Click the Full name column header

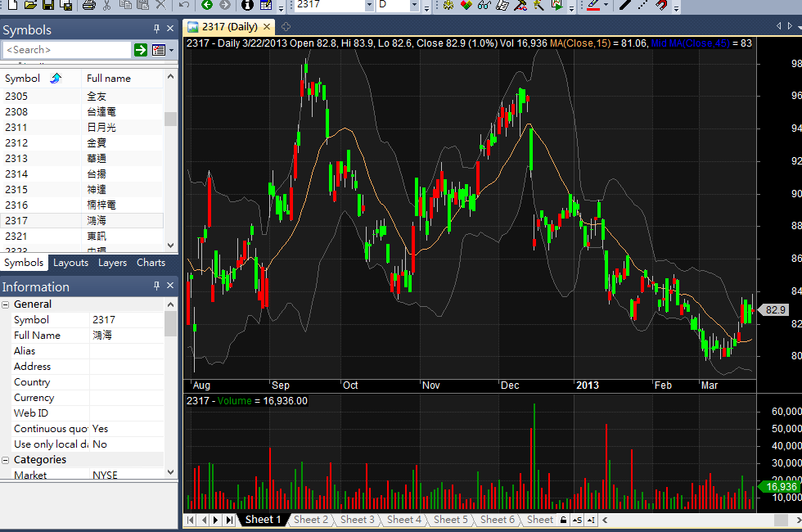tap(122, 79)
